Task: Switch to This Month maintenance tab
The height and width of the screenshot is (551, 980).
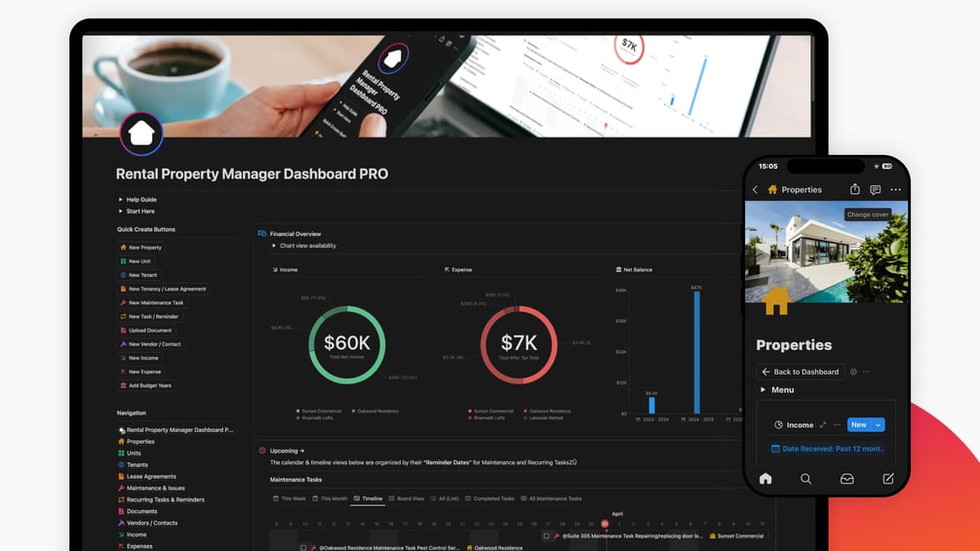Action: [x=330, y=498]
